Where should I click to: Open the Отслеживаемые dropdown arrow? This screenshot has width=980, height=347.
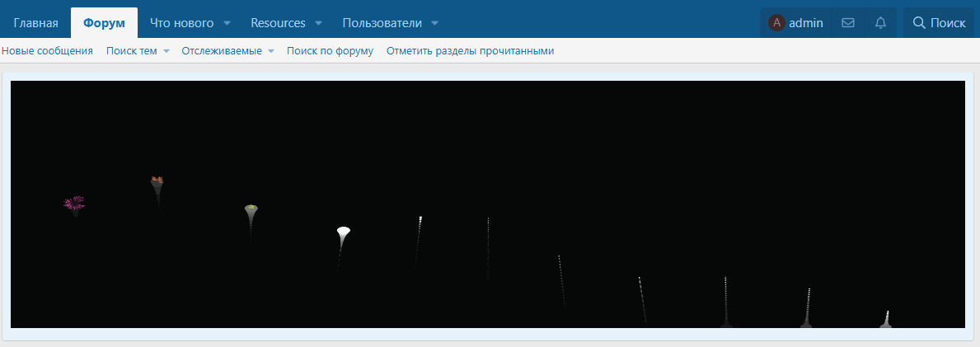271,51
